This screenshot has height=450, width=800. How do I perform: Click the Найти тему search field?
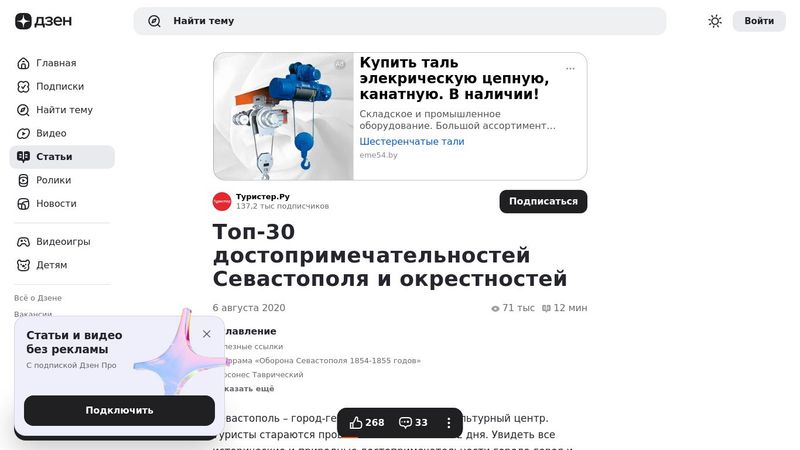[x=400, y=21]
